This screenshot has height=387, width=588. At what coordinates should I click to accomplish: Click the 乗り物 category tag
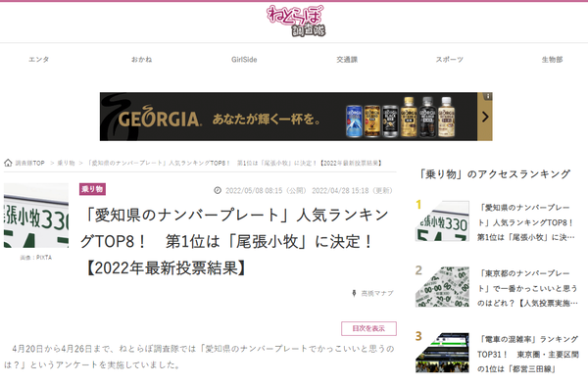92,189
